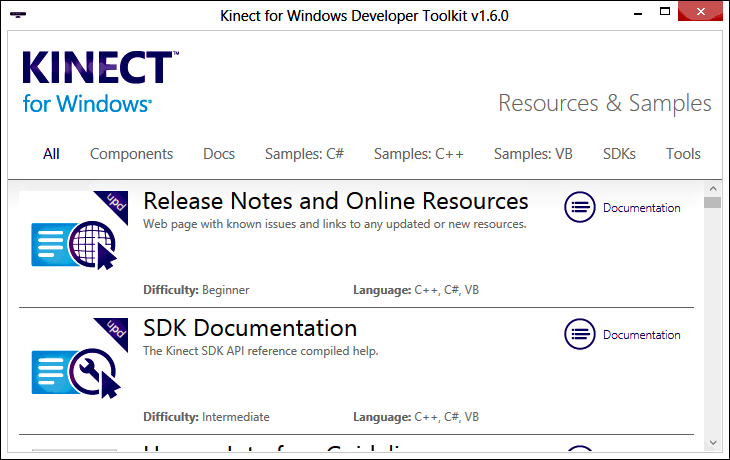Maximize the Developer Toolkit window
This screenshot has width=730, height=460.
coord(665,12)
